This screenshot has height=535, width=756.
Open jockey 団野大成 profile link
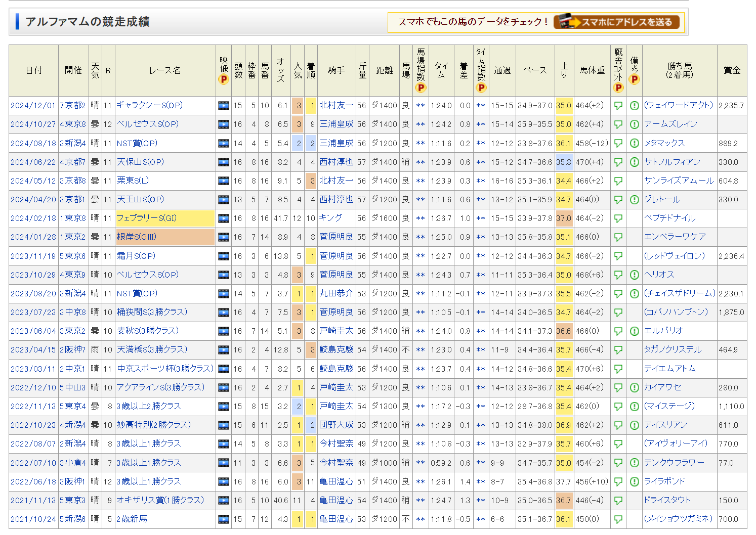click(x=336, y=425)
